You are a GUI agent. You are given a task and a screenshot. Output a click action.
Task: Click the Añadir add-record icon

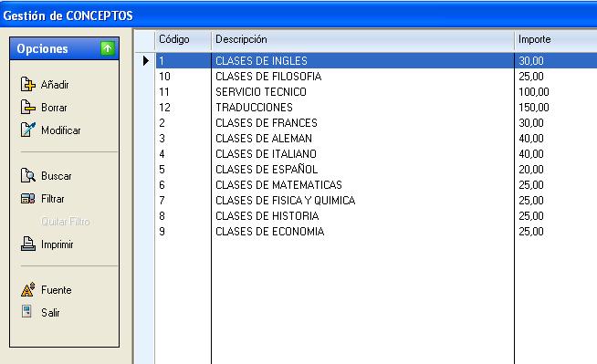point(27,85)
